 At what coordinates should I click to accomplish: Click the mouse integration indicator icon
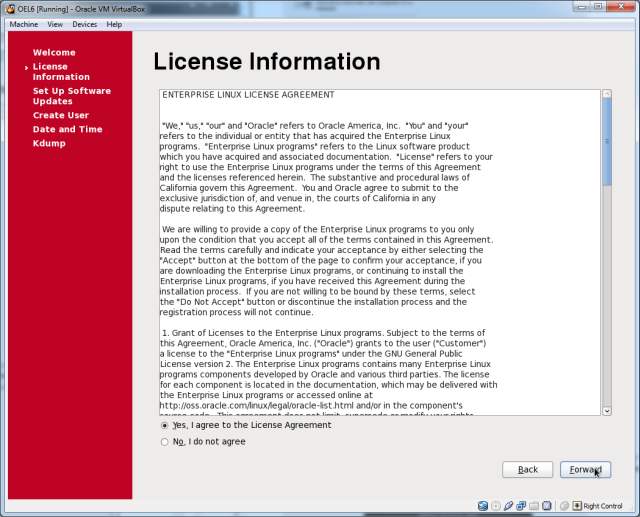[564, 506]
